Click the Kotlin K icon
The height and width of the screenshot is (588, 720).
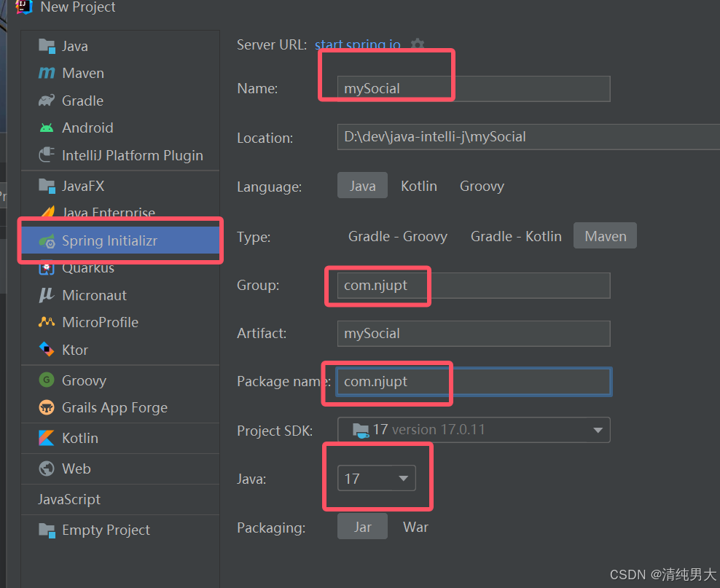click(x=47, y=438)
